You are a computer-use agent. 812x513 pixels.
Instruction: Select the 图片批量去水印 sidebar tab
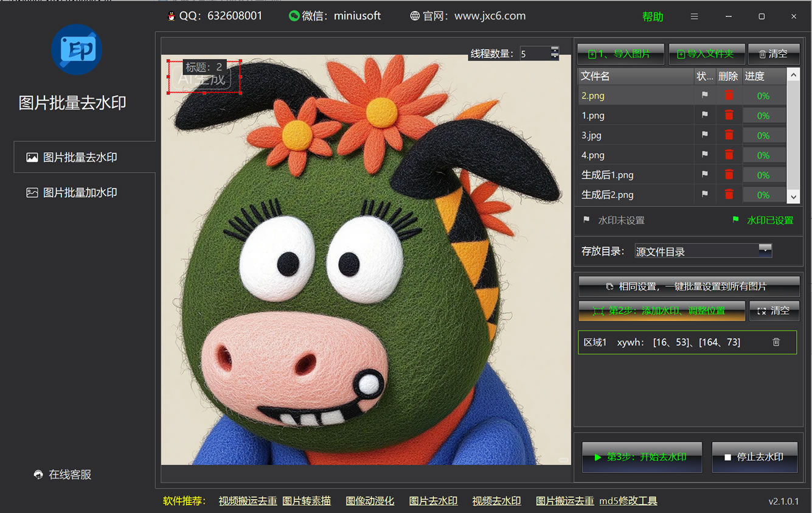coord(80,158)
